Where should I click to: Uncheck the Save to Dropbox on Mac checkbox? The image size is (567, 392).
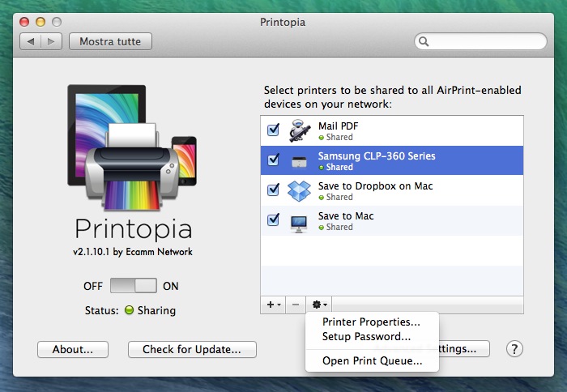(x=273, y=190)
